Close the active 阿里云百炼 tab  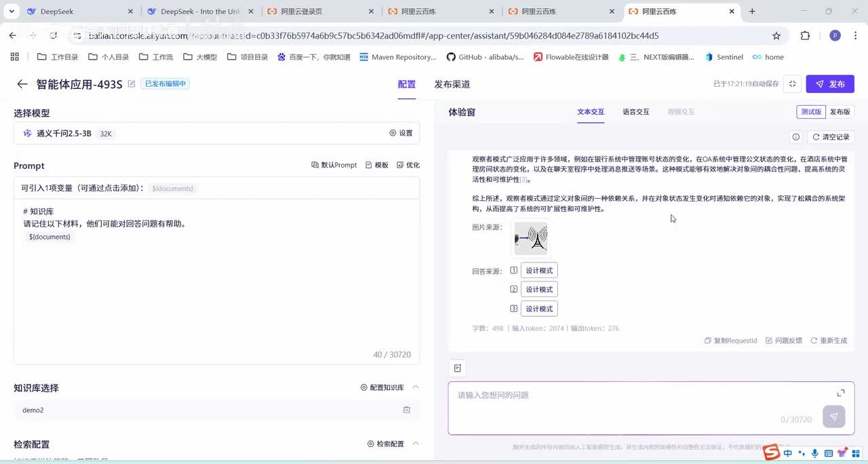click(732, 12)
